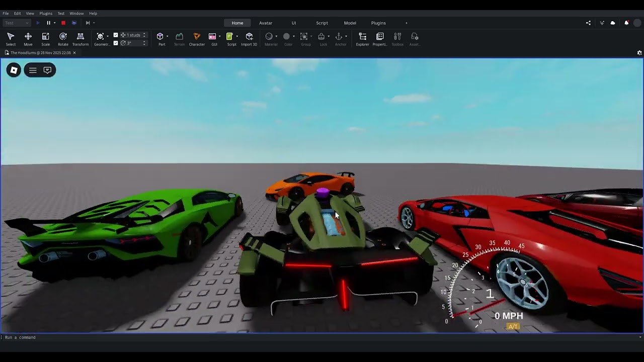Open viewport settings gear icon
Viewport: 644px width, 362px height.
[639, 53]
